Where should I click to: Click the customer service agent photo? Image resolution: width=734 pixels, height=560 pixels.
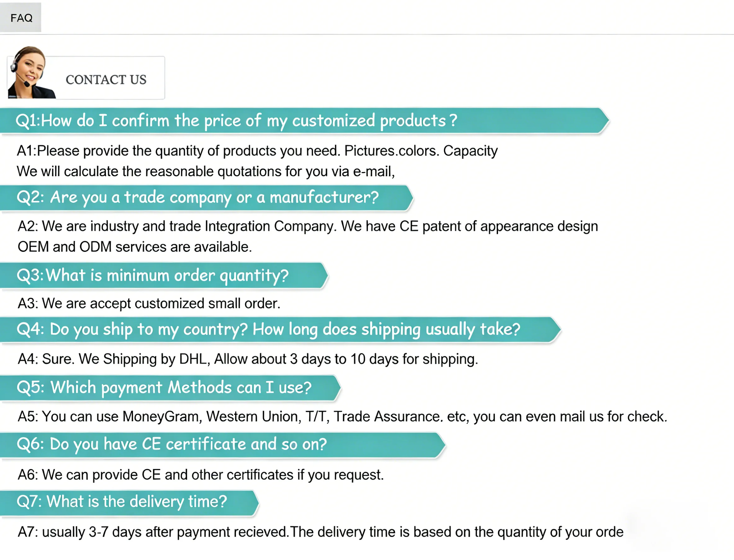click(31, 72)
